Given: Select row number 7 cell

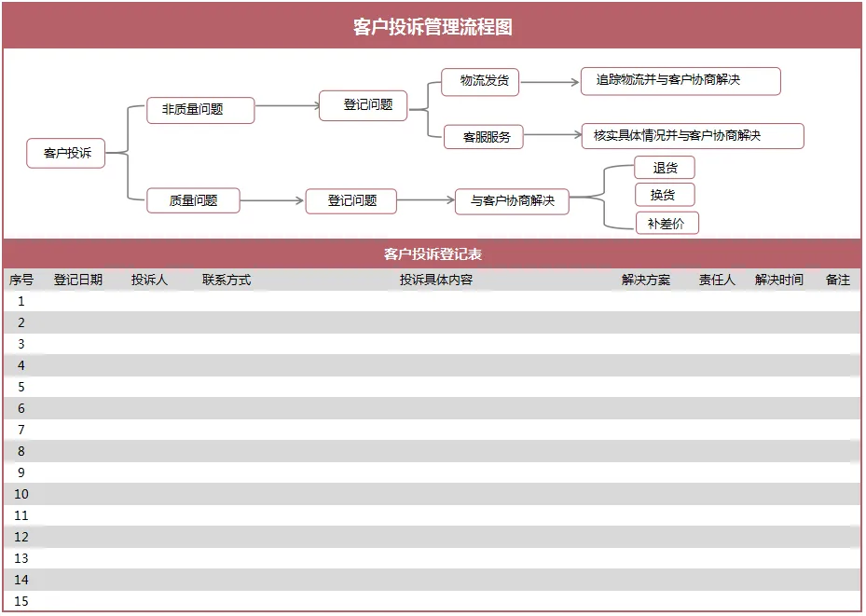Looking at the screenshot, I should (21, 430).
